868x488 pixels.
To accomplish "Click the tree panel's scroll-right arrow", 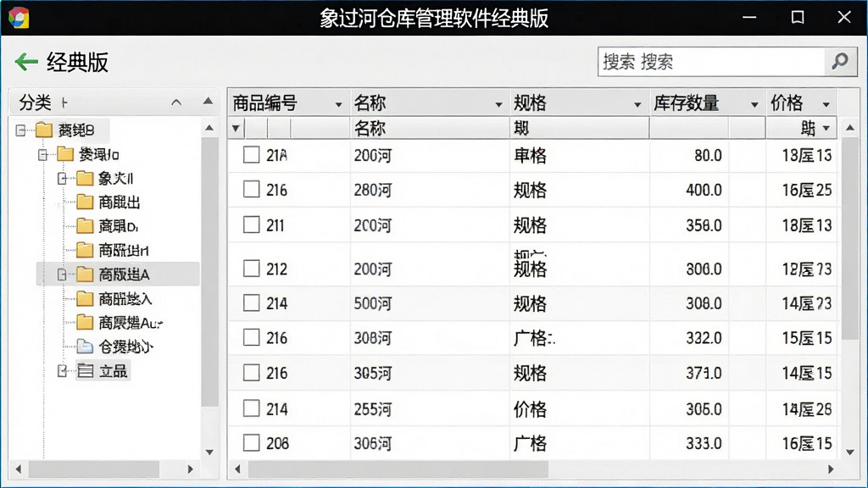I will pyautogui.click(x=191, y=469).
